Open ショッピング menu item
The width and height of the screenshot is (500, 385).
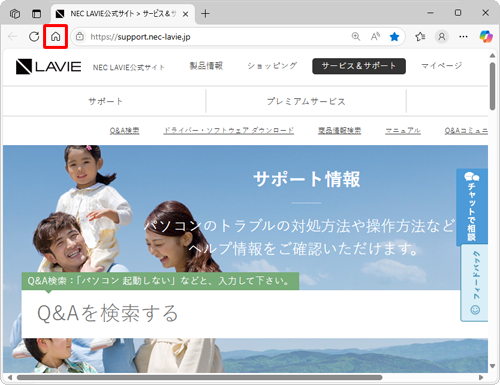272,66
